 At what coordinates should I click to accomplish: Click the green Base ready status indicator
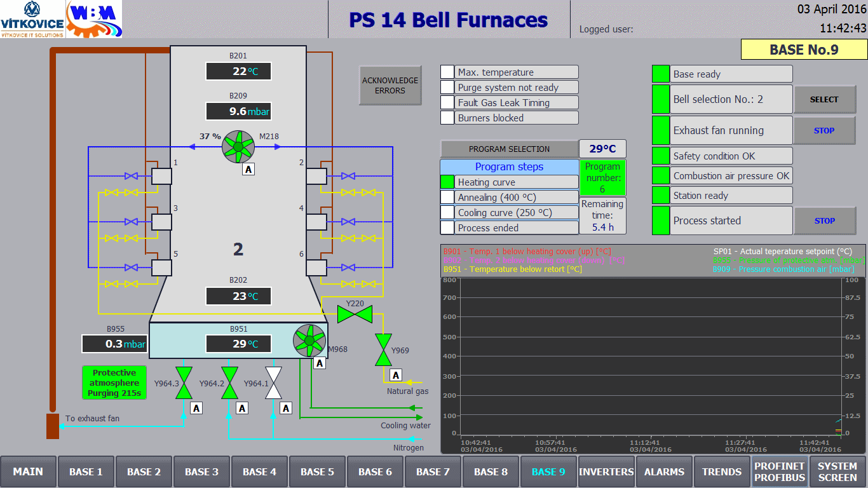(x=661, y=74)
